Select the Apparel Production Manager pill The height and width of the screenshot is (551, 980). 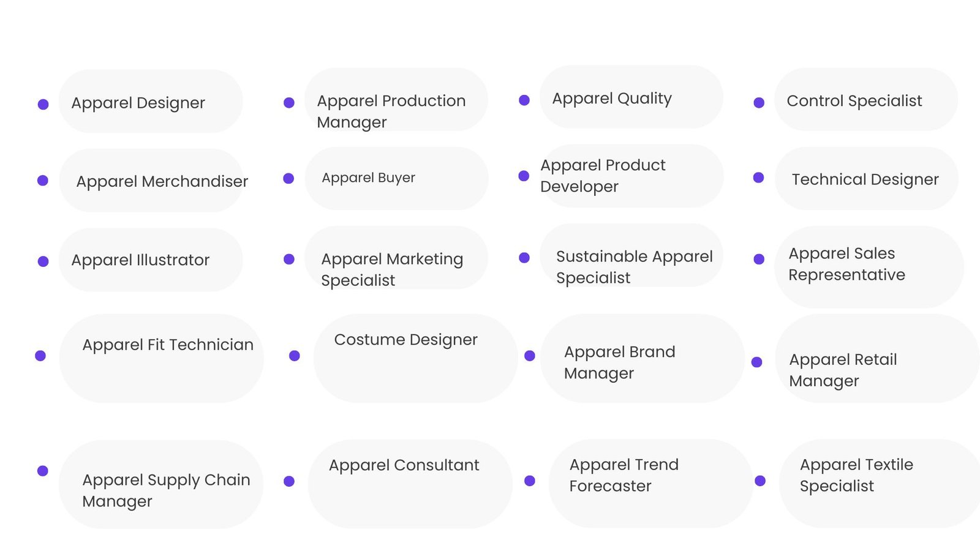pos(396,100)
